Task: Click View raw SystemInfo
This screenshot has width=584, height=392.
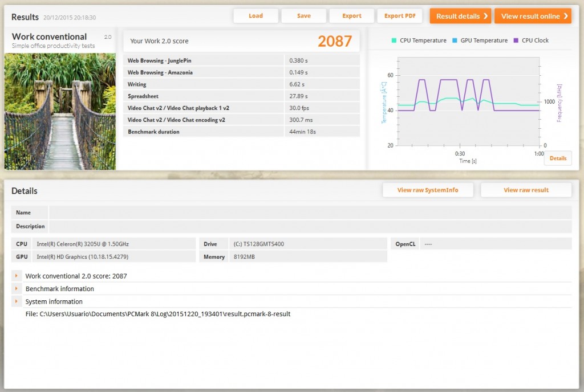Action: click(x=428, y=190)
